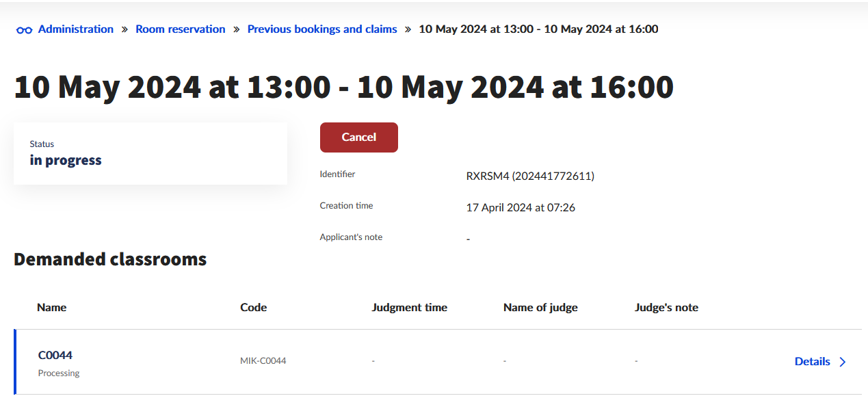The height and width of the screenshot is (396, 868).
Task: Open Previous bookings and claims breadcrumb
Action: click(x=322, y=29)
